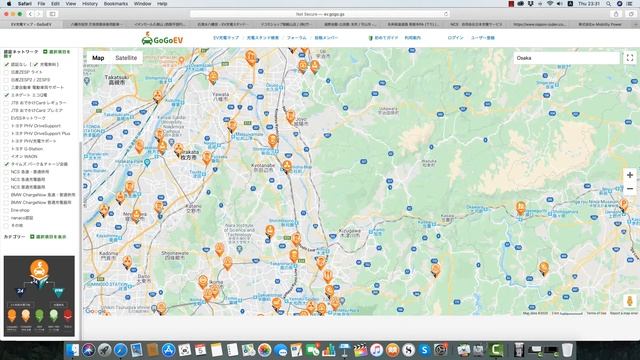Viewport: 640px width, 360px height.
Task: Click the sidebar vertical scrollbar
Action: (80, 241)
